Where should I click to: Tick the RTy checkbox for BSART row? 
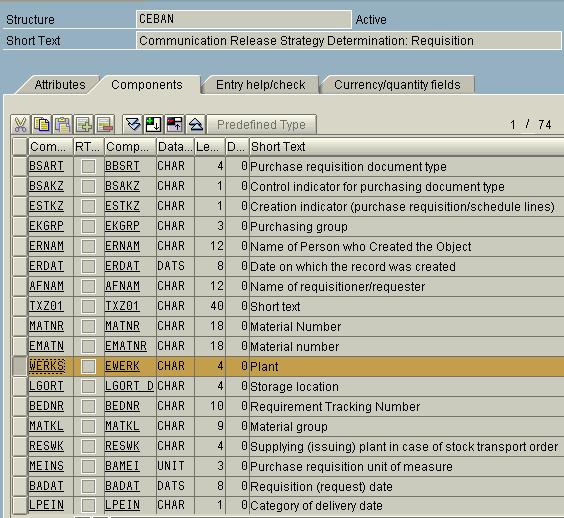pos(88,167)
